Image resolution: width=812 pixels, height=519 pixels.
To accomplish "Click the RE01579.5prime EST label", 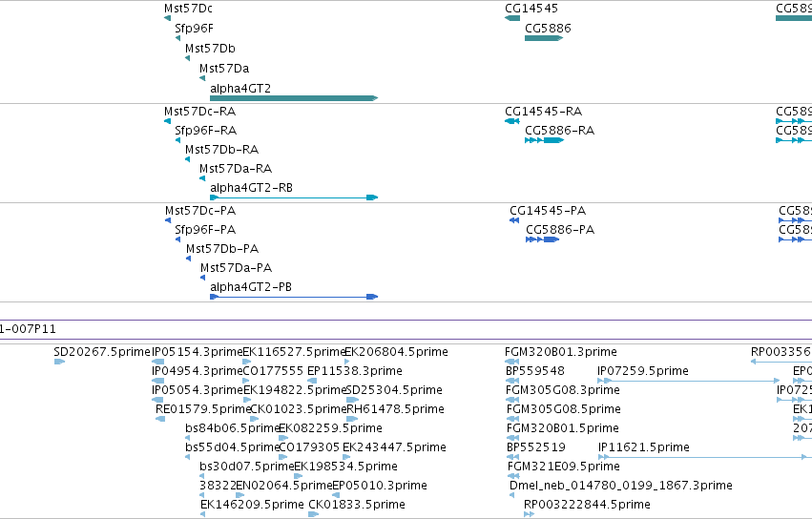I will [x=203, y=409].
